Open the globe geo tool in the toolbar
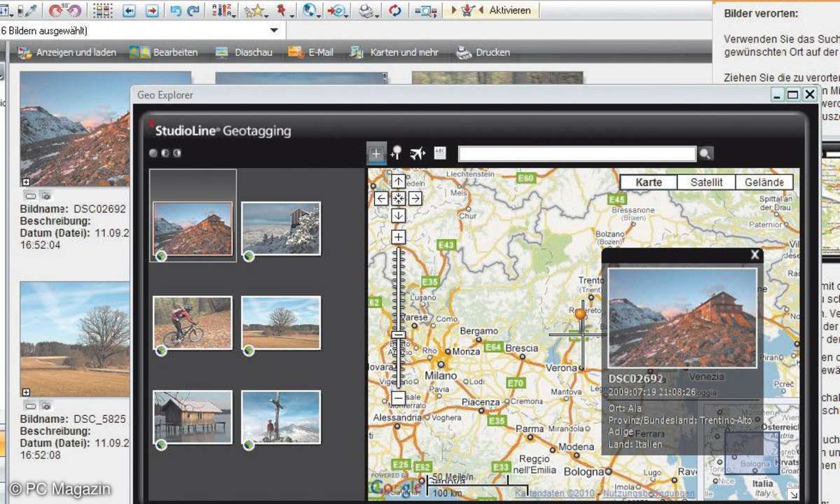 (x=309, y=10)
